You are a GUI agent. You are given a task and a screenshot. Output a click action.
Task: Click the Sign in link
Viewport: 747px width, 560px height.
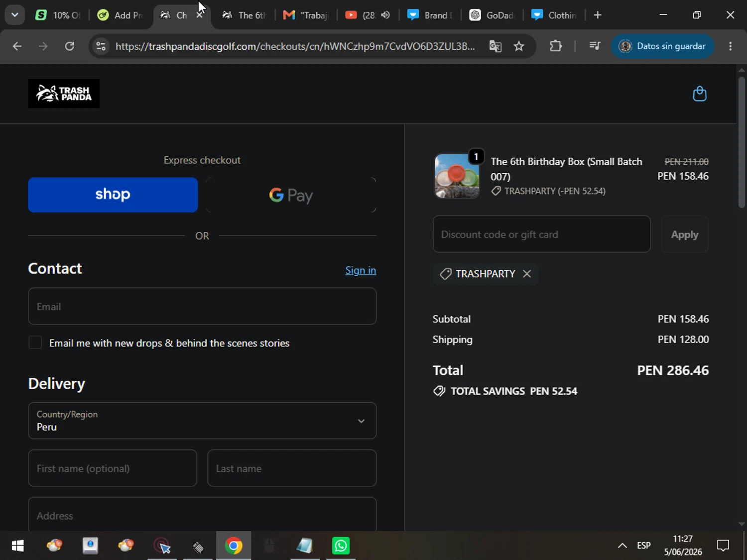361,270
